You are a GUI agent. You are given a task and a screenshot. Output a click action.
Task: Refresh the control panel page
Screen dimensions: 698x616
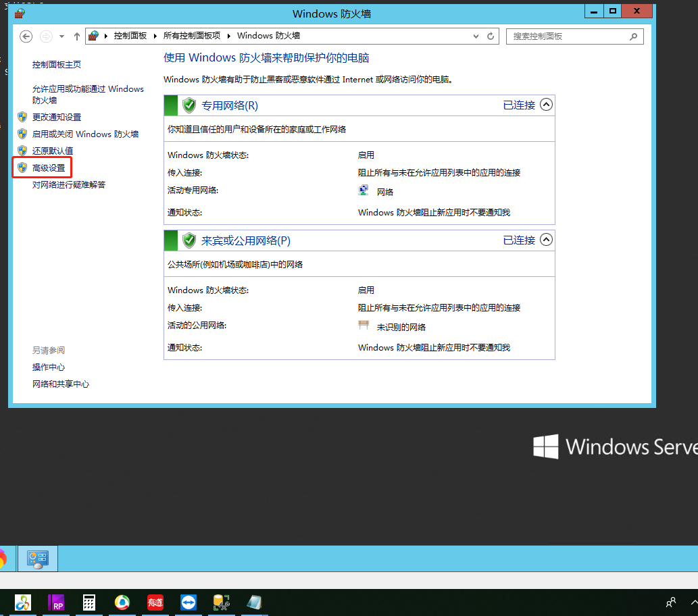491,36
